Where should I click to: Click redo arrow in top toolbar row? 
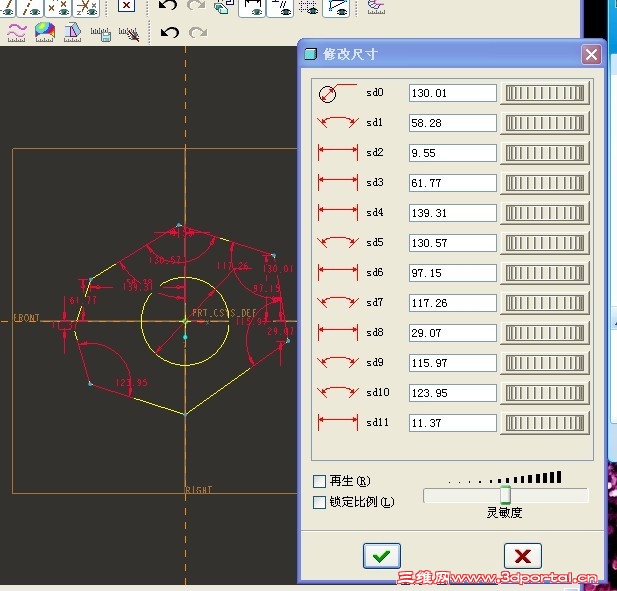click(196, 6)
